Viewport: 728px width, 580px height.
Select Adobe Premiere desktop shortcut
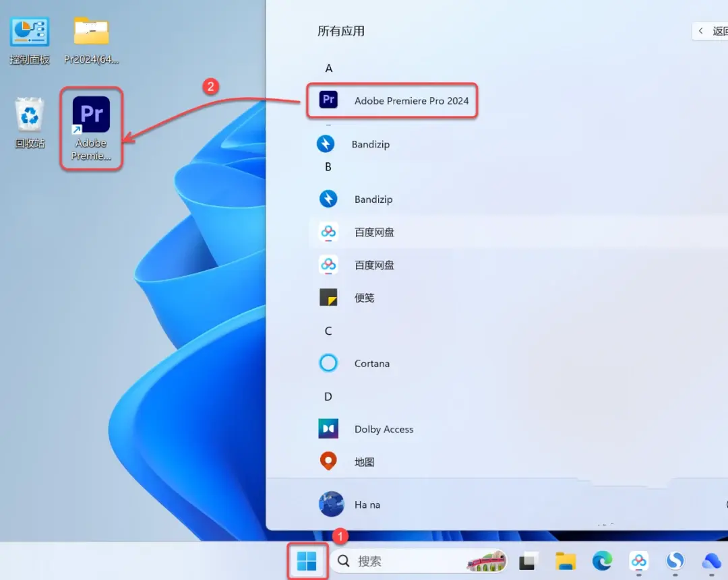(92, 129)
